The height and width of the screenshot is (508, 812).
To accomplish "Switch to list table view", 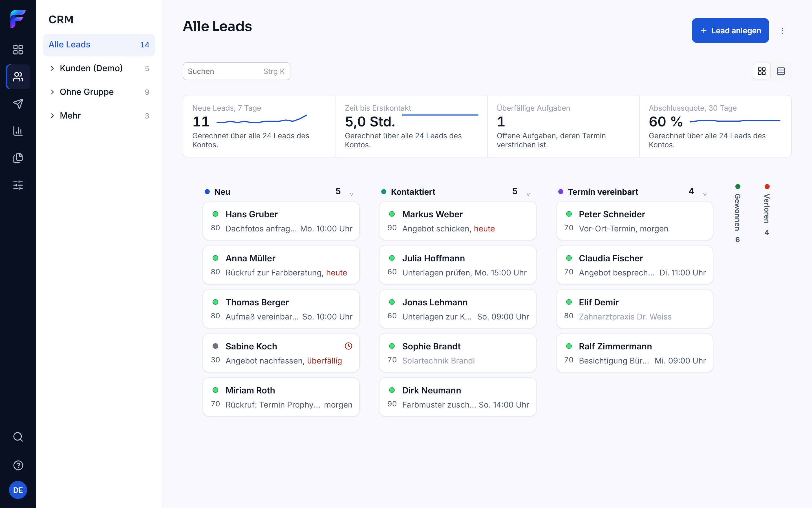I will click(781, 71).
